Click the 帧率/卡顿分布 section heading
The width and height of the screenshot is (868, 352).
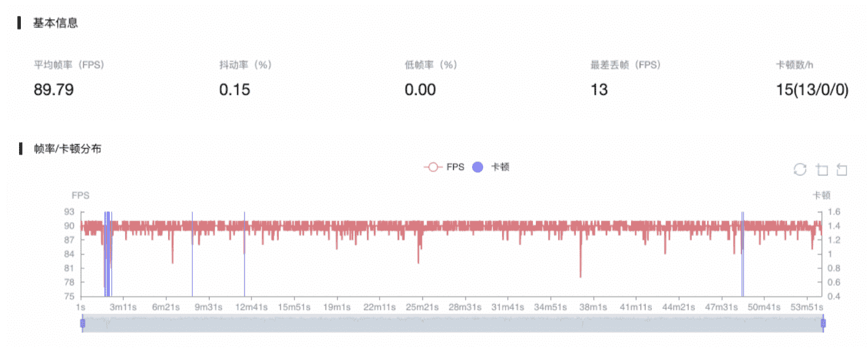[x=67, y=148]
